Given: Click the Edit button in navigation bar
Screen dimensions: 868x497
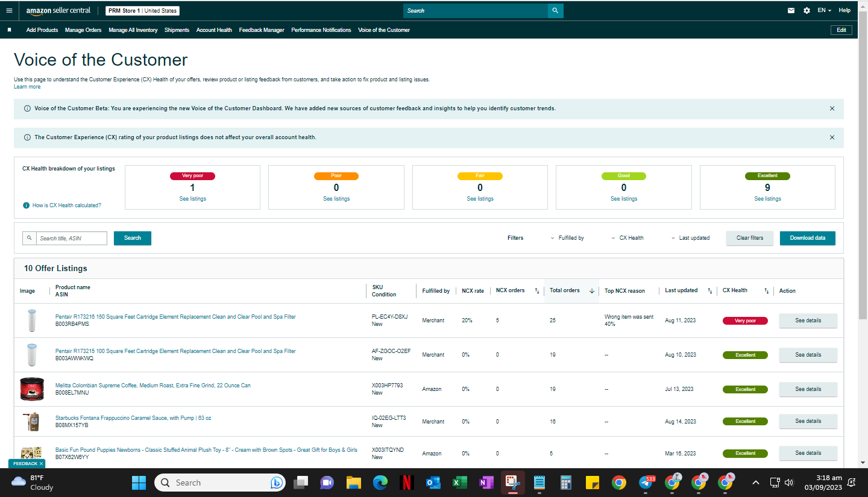Looking at the screenshot, I should [841, 30].
